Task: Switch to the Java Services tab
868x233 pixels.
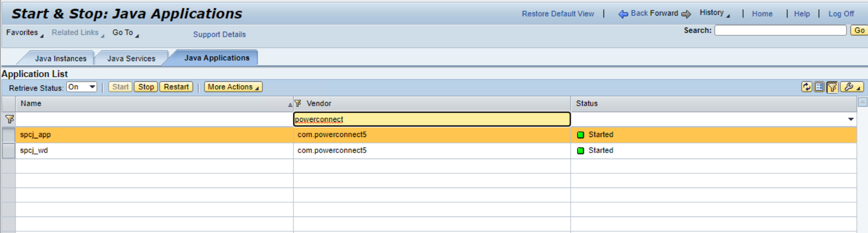Action: pos(131,58)
